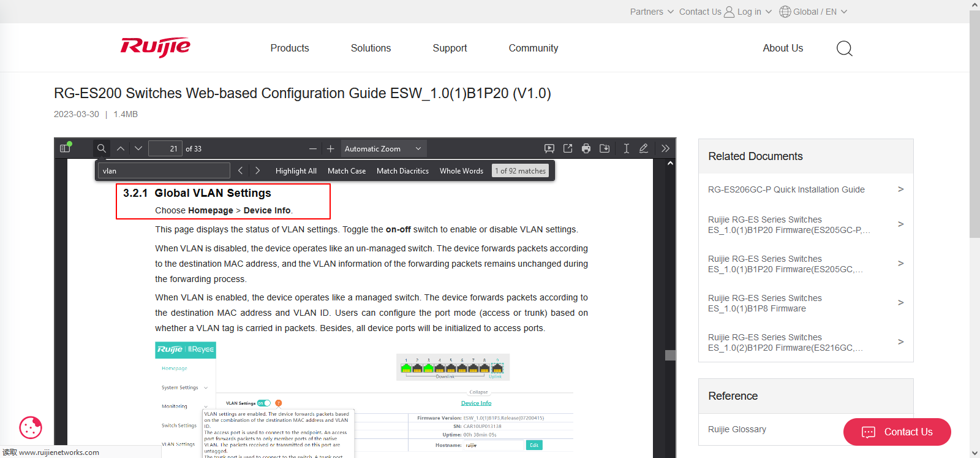
Task: Open ES_1.0(2)B1P20 Firmware(ES216GC document link
Action: (786, 342)
